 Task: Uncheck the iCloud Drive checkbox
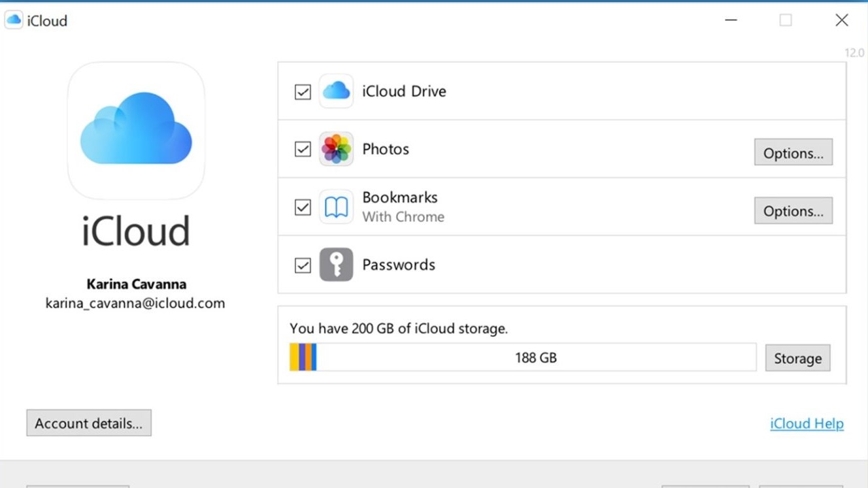[303, 91]
